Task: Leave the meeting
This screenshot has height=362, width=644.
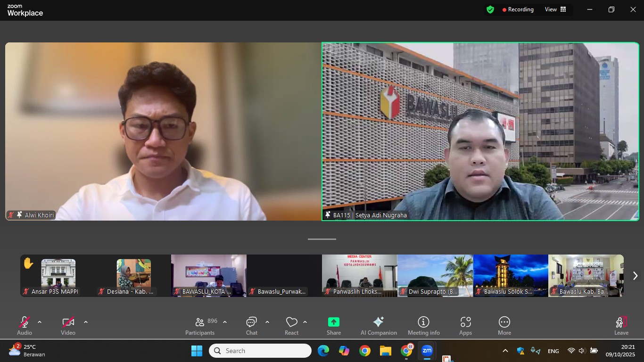Action: click(x=621, y=326)
